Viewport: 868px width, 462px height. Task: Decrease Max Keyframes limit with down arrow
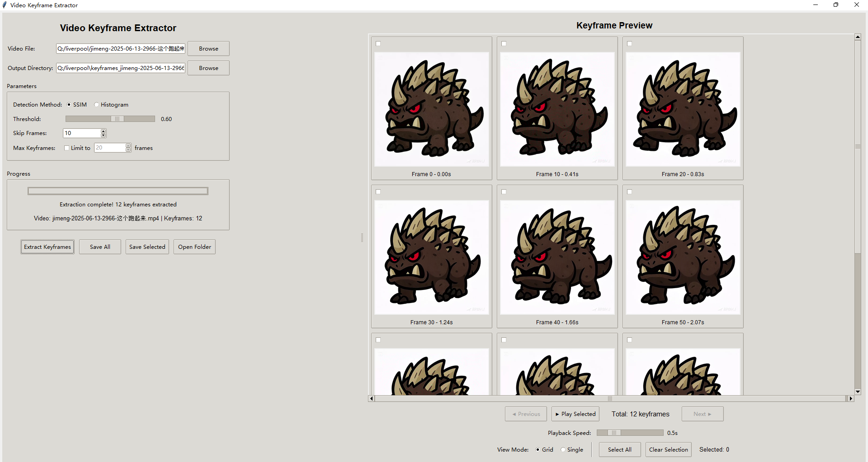point(128,150)
